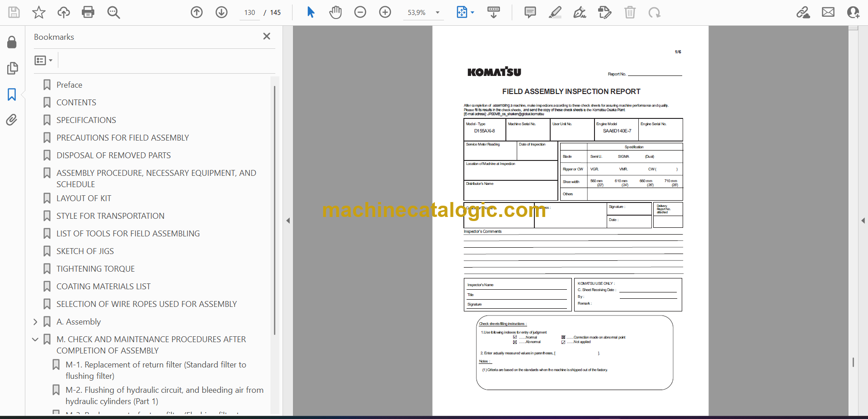Open the lock security panel icon
This screenshot has height=419, width=868.
point(12,42)
